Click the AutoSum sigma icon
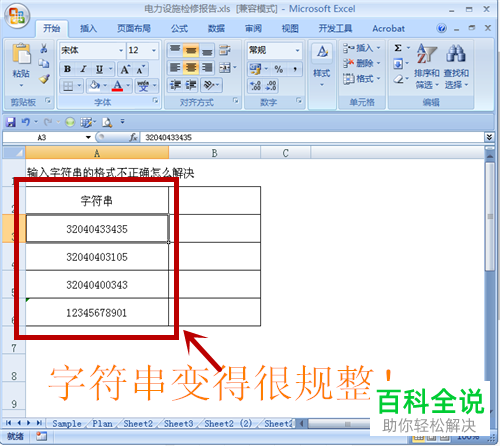Image resolution: width=500 pixels, height=446 pixels. pos(398,48)
